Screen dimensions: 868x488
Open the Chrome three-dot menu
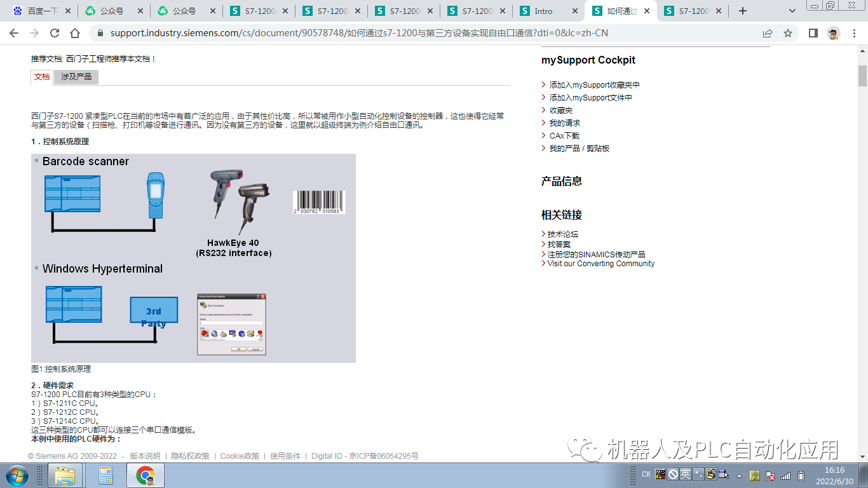coord(854,33)
